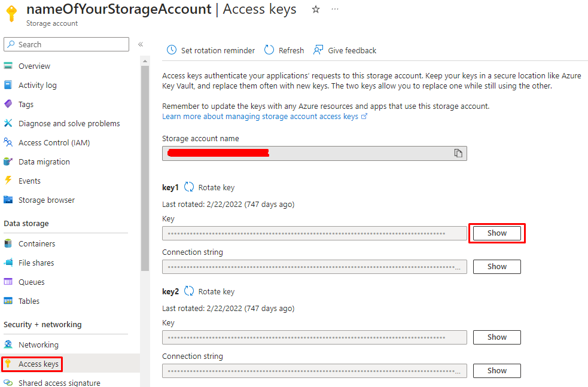Viewport: 588px width, 387px height.
Task: Click the key1 Key masked field
Action: 315,233
